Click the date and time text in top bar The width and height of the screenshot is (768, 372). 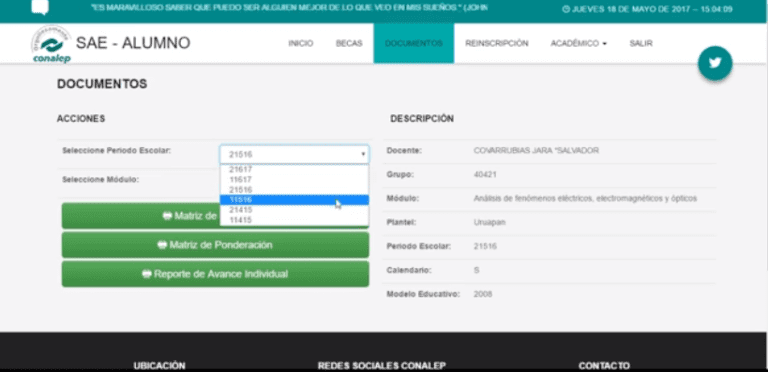coord(647,9)
